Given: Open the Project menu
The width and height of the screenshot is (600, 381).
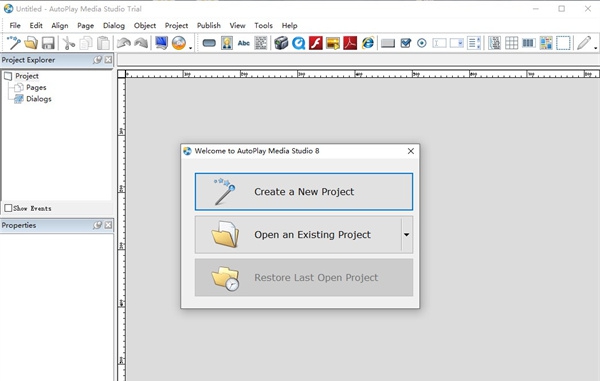Looking at the screenshot, I should [176, 26].
